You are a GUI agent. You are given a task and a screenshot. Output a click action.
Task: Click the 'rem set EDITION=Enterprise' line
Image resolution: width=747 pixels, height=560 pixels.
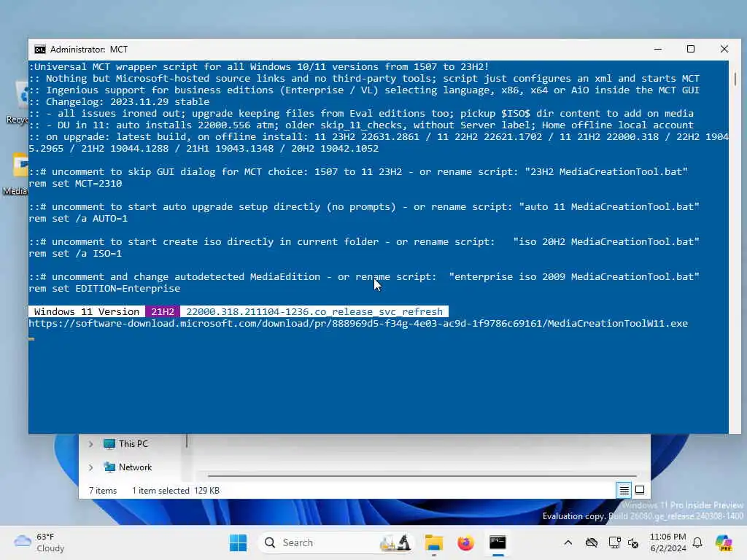coord(104,288)
